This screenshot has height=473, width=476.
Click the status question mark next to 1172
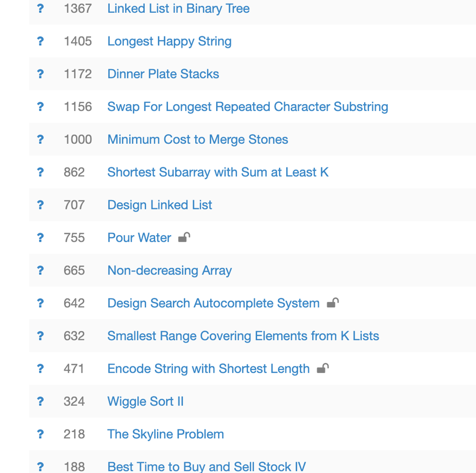[x=40, y=74]
